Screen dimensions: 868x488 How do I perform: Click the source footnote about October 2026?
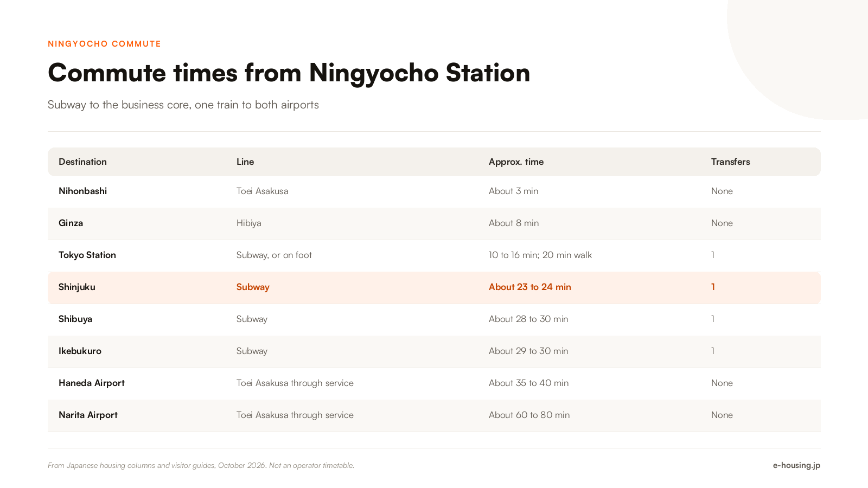click(201, 465)
